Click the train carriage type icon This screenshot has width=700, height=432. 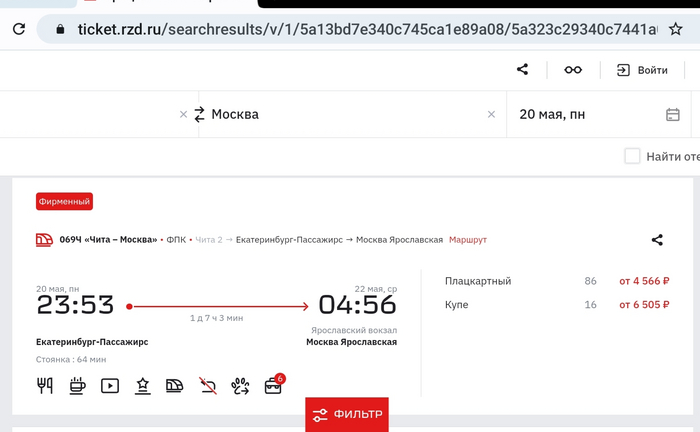pyautogui.click(x=175, y=386)
